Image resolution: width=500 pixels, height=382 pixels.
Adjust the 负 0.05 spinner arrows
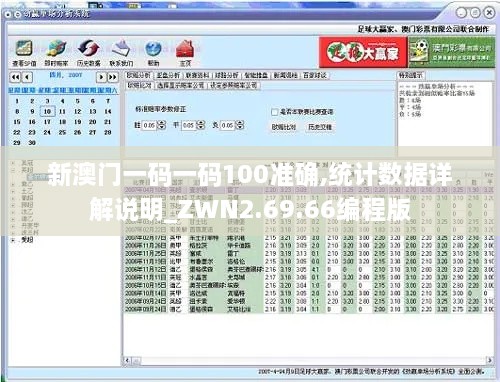(240, 125)
